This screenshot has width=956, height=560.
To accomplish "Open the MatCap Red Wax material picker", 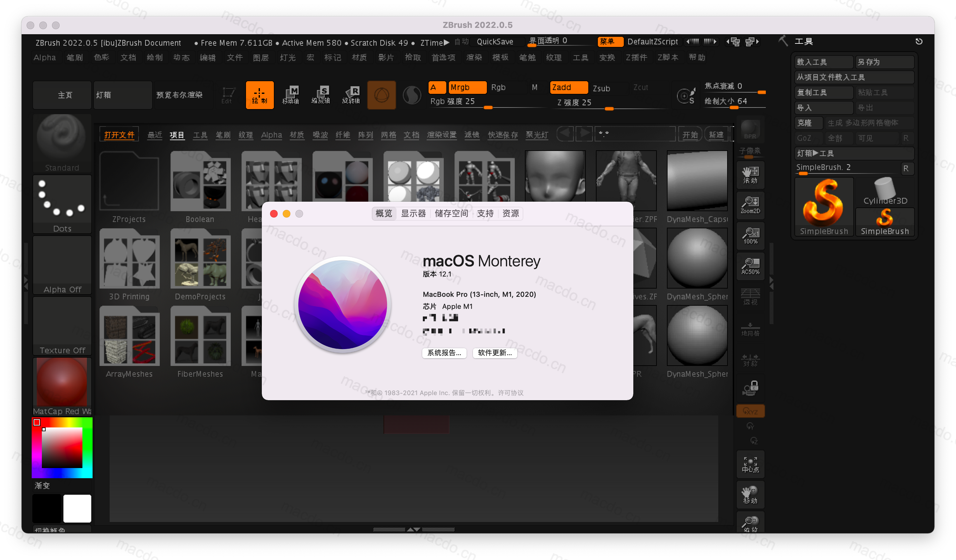I will click(62, 385).
